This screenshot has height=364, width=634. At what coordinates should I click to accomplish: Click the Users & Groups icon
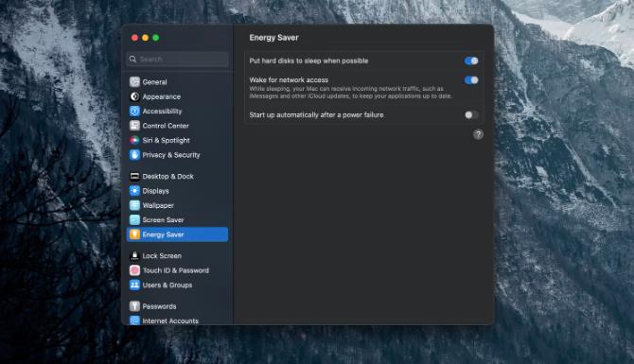click(134, 285)
